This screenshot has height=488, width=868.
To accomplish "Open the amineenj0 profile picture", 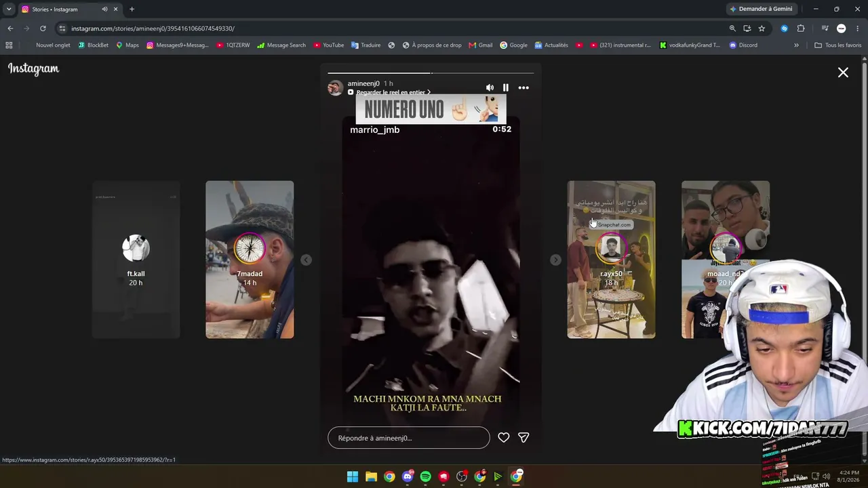I will pos(335,87).
